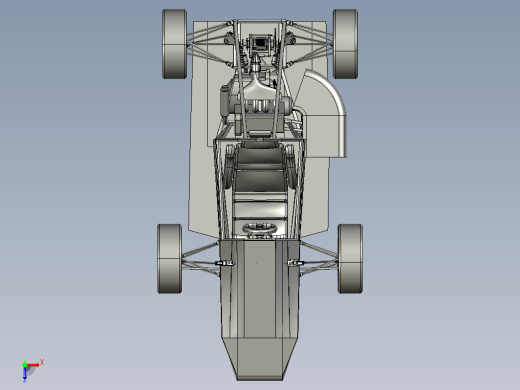
Task: Click the blue Z axis arrow of the triad
Action: pos(25,374)
